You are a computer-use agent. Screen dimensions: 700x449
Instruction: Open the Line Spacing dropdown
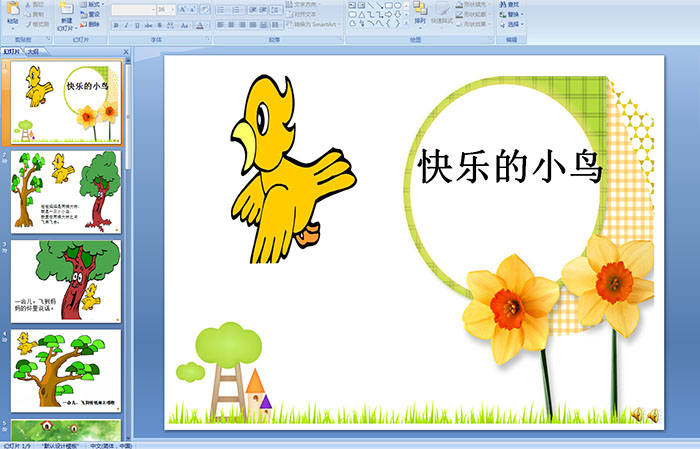tap(276, 9)
